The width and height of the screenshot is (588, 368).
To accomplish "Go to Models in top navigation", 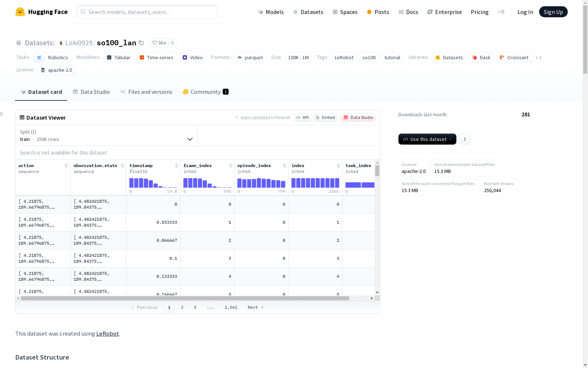I will click(x=271, y=12).
